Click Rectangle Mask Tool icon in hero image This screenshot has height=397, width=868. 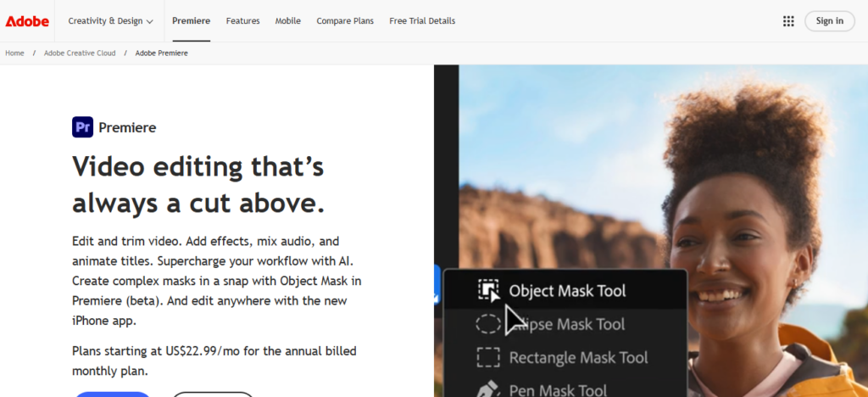488,357
